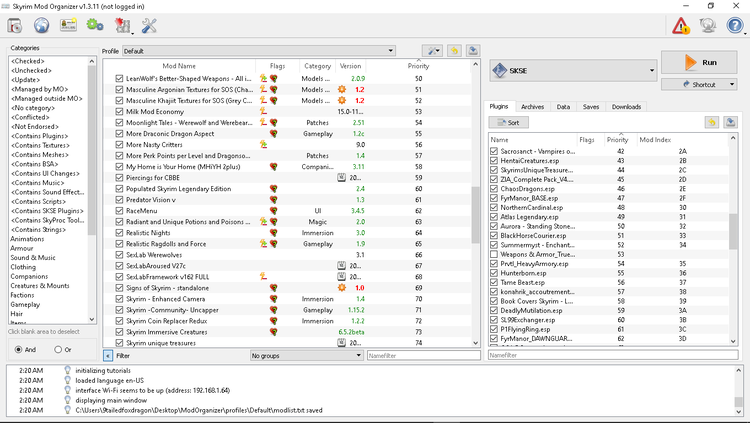The height and width of the screenshot is (423, 750).
Task: Toggle Skyrim Immersive Creatures checkbox
Action: 119,332
